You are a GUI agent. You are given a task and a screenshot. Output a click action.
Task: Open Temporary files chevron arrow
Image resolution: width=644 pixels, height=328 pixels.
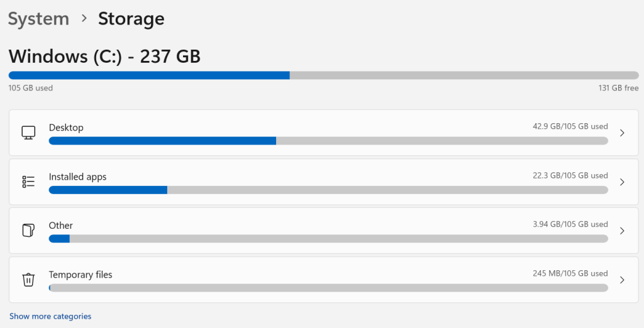622,280
